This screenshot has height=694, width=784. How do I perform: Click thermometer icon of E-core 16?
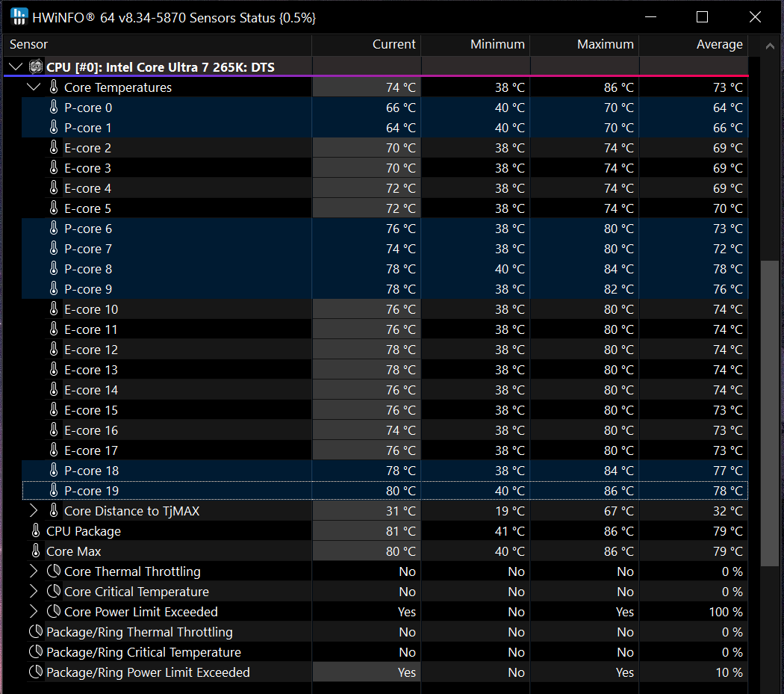[x=54, y=430]
